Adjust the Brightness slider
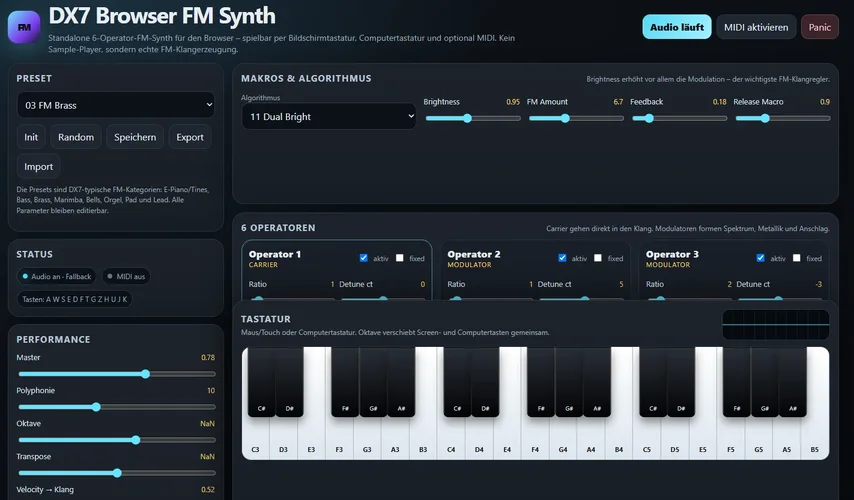This screenshot has height=500, width=854. (473, 118)
